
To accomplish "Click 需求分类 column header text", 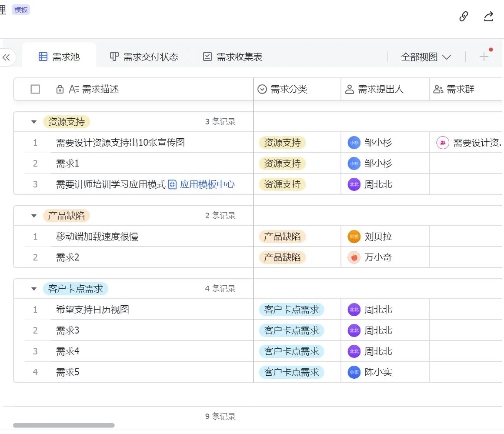I will (289, 89).
